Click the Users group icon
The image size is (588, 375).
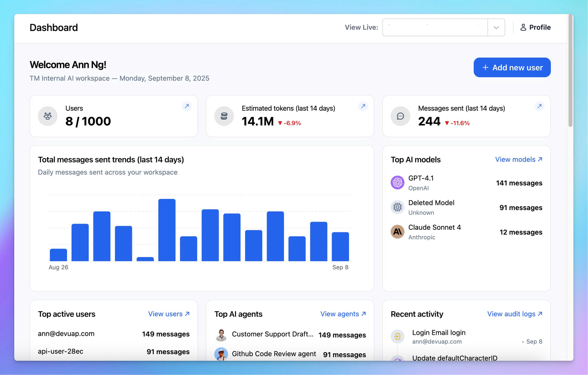coord(48,116)
